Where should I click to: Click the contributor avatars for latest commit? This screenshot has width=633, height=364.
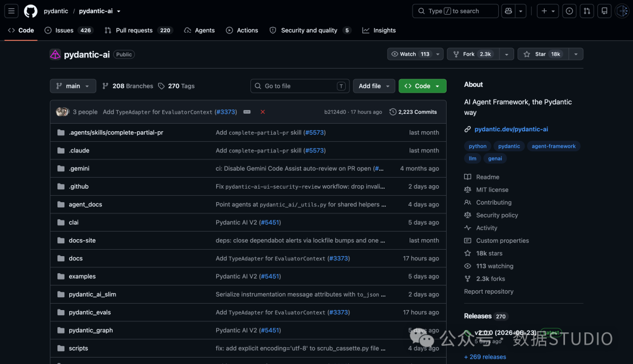coord(63,112)
